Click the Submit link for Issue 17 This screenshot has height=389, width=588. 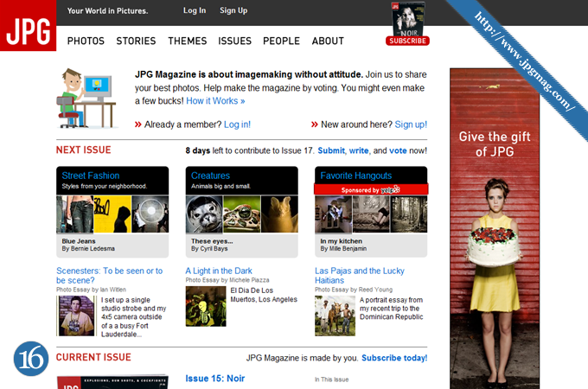[x=331, y=150]
